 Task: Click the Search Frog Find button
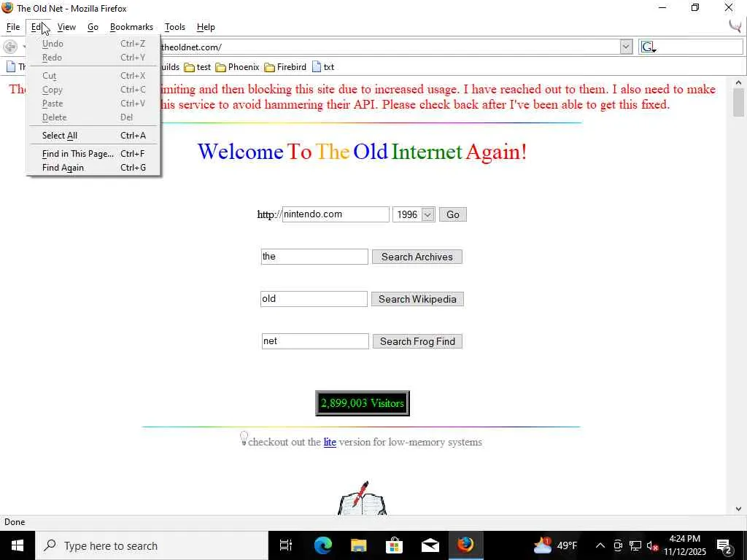pyautogui.click(x=417, y=341)
